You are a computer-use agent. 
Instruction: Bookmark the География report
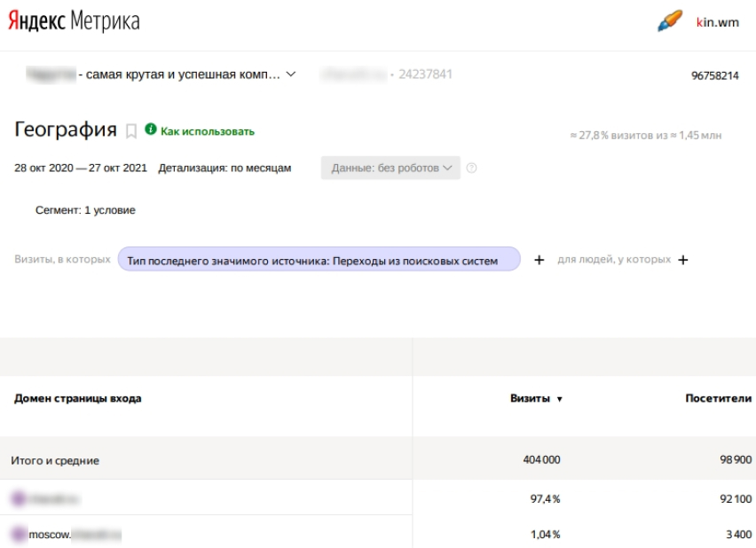tap(131, 132)
